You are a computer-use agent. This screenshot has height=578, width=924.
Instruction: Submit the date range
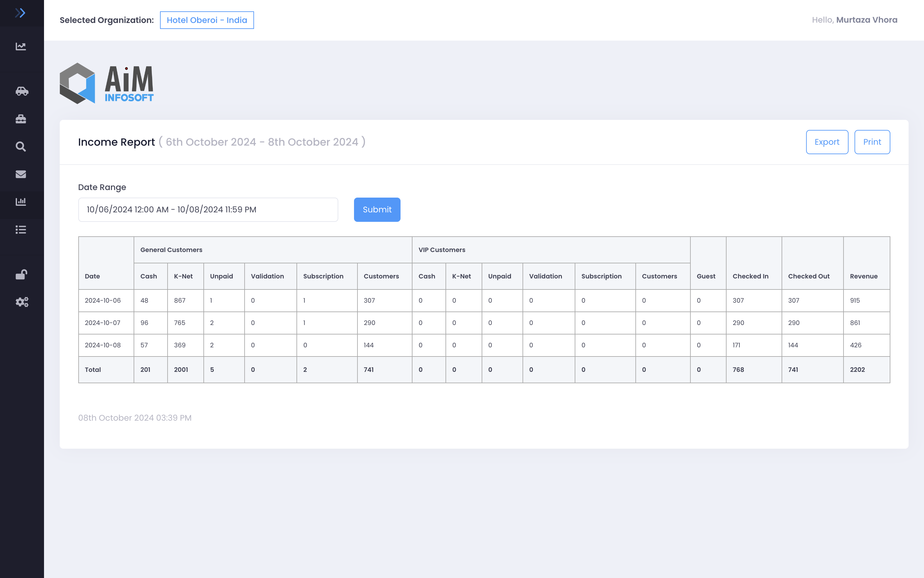377,210
